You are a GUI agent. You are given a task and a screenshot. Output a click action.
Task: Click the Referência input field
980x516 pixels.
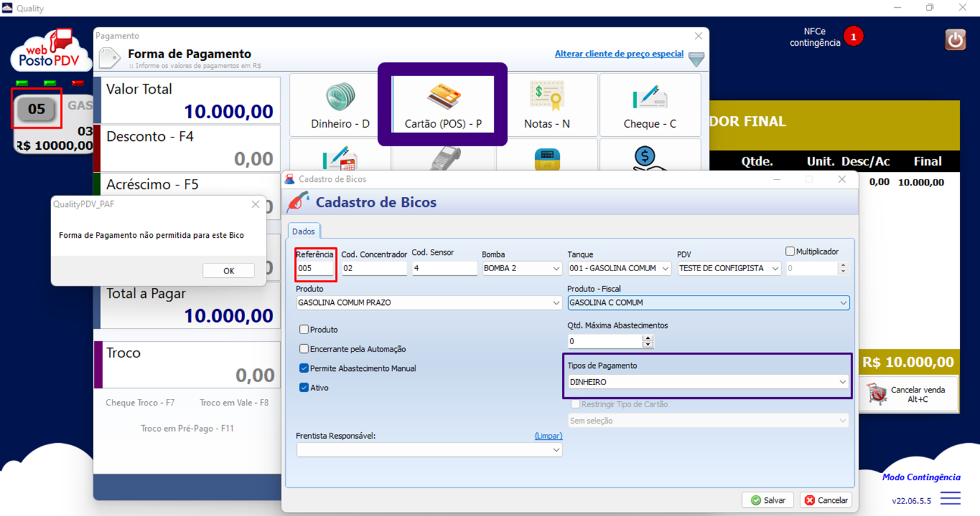click(315, 268)
